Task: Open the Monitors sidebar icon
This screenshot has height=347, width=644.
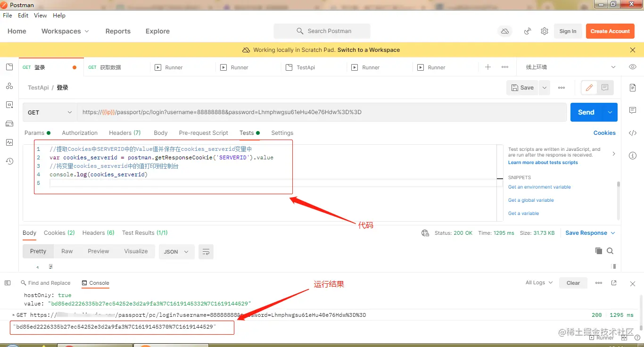Action: click(x=9, y=142)
